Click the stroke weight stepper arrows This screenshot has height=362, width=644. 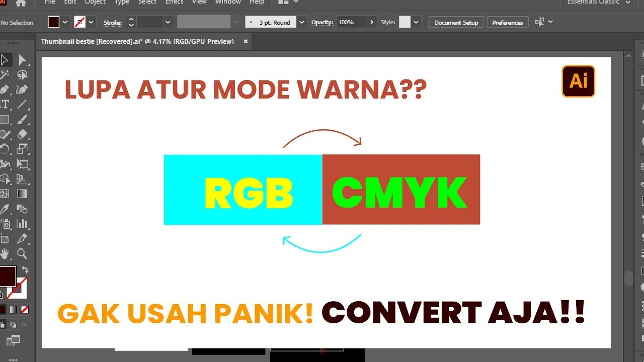click(131, 22)
